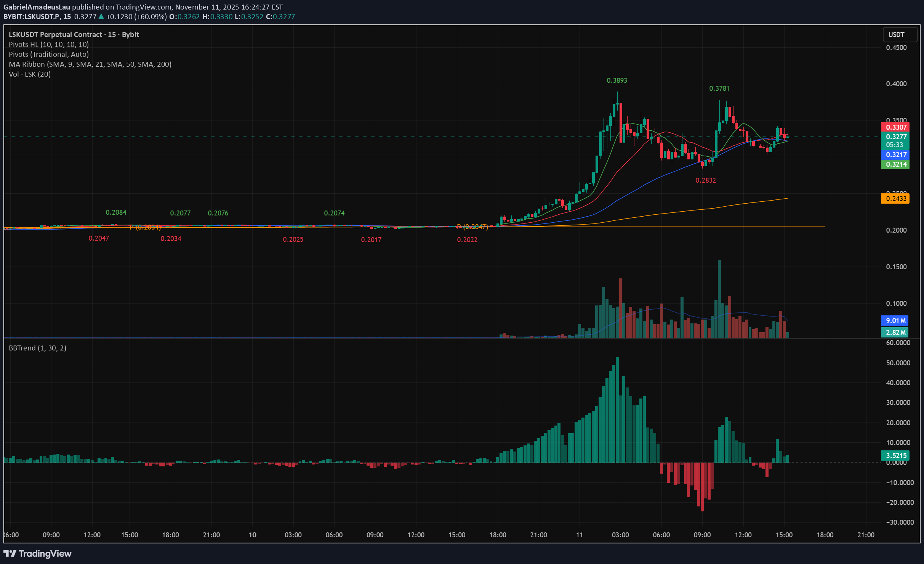Click the green up-arrow change indicator

tap(101, 16)
